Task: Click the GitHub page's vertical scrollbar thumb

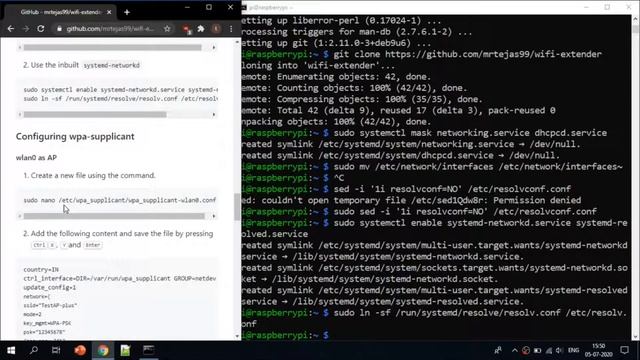Action: pyautogui.click(x=237, y=207)
